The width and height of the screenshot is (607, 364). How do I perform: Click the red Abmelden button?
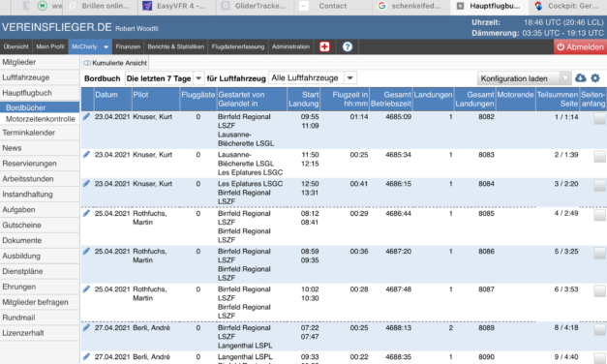click(580, 46)
